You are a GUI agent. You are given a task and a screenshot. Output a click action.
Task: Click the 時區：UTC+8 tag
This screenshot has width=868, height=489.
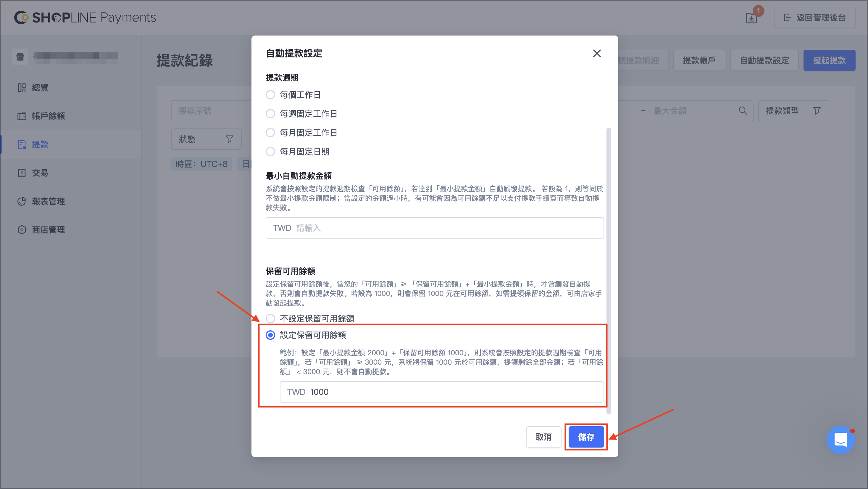click(201, 164)
